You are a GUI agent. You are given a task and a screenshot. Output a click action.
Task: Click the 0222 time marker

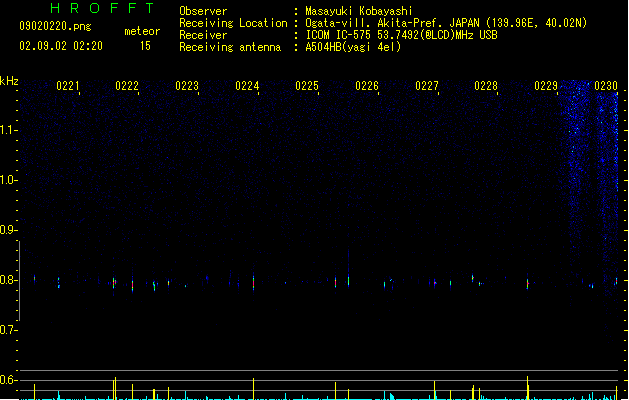127,86
